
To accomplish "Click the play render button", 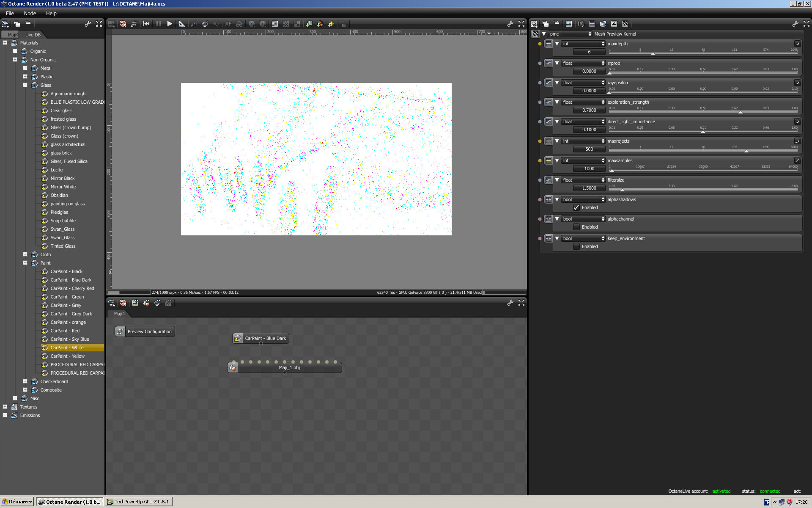I will pos(170,24).
